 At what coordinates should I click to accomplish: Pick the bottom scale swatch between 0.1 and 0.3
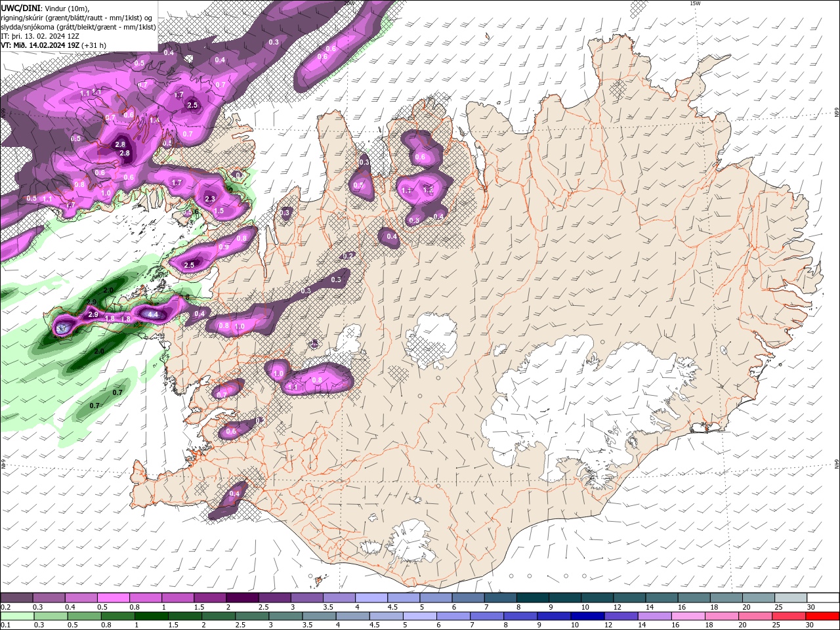pyautogui.click(x=17, y=616)
